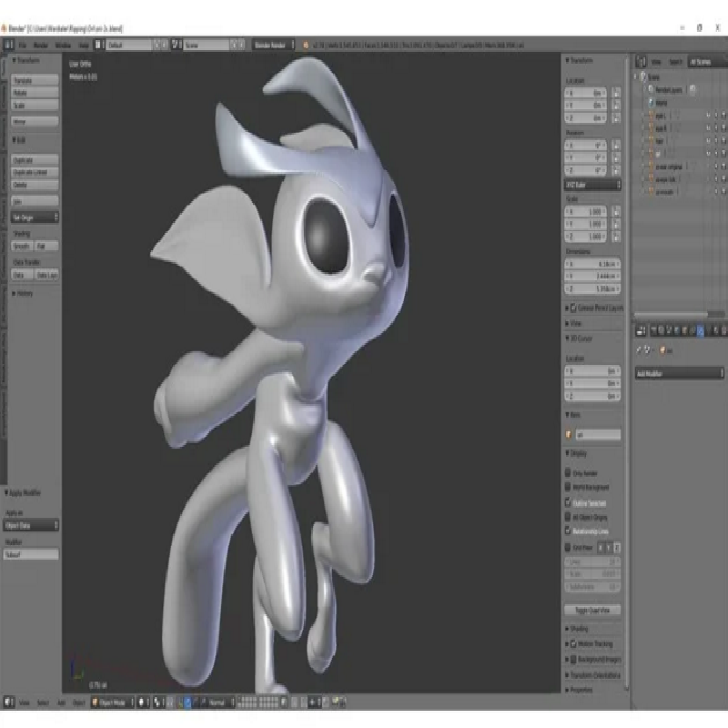Click the viewport shading sphere icon
The image size is (728, 728).
coord(142,702)
